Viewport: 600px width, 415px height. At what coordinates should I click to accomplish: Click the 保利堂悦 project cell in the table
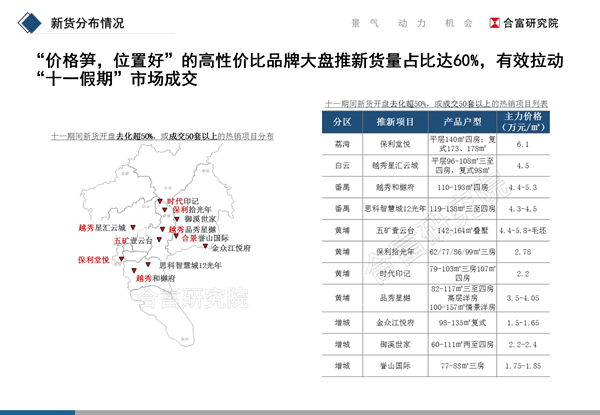tap(395, 144)
